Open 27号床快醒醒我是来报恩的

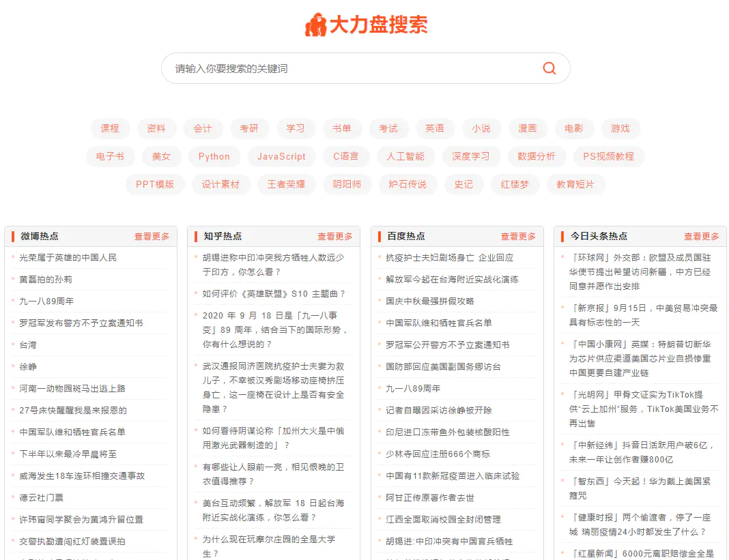pos(73,411)
